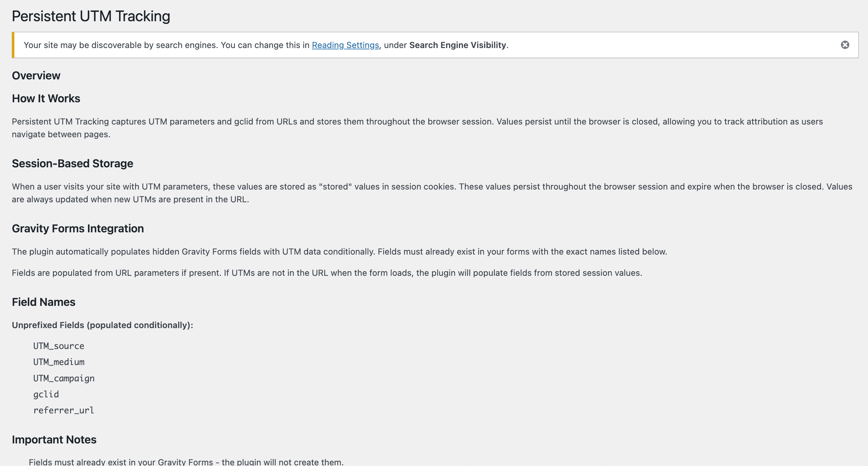This screenshot has width=868, height=466.
Task: Dismiss the search engine visibility notice
Action: [845, 45]
